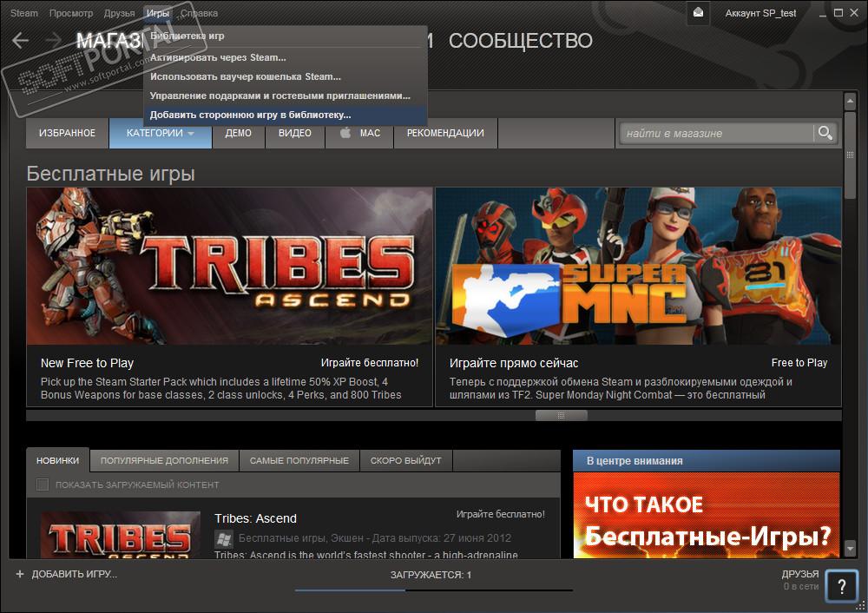Open the Друзья menu
The width and height of the screenshot is (868, 613).
pyautogui.click(x=119, y=13)
